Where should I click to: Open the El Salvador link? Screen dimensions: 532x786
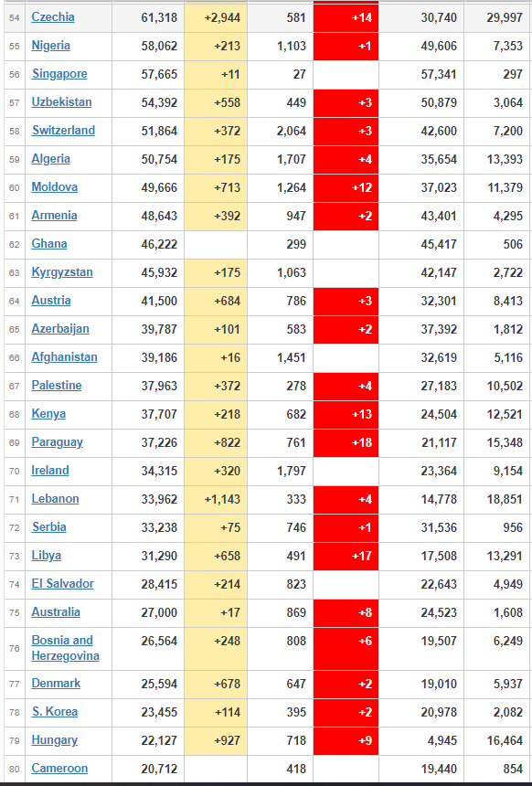63,583
